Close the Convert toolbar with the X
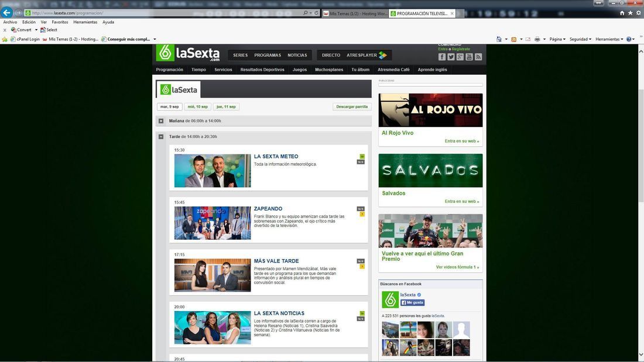 point(5,30)
